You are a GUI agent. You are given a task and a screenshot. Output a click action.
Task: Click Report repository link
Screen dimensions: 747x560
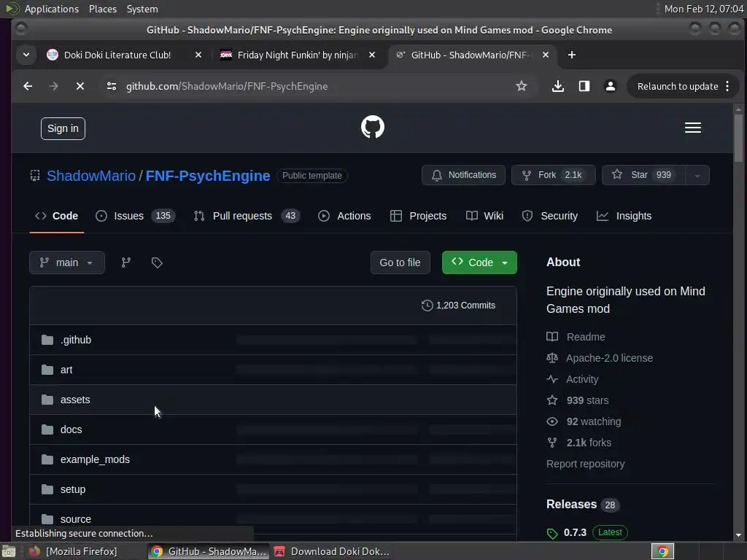pos(586,464)
